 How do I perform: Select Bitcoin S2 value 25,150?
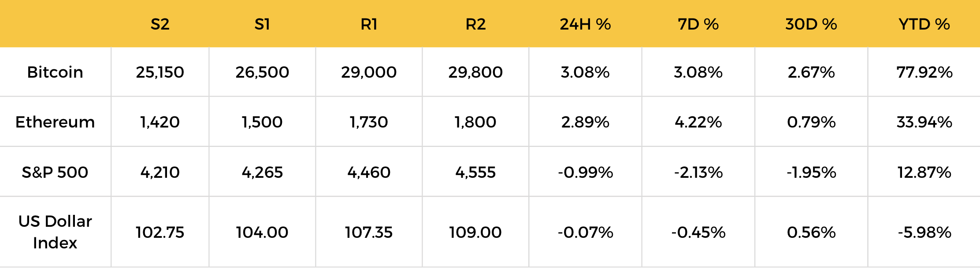pyautogui.click(x=160, y=72)
